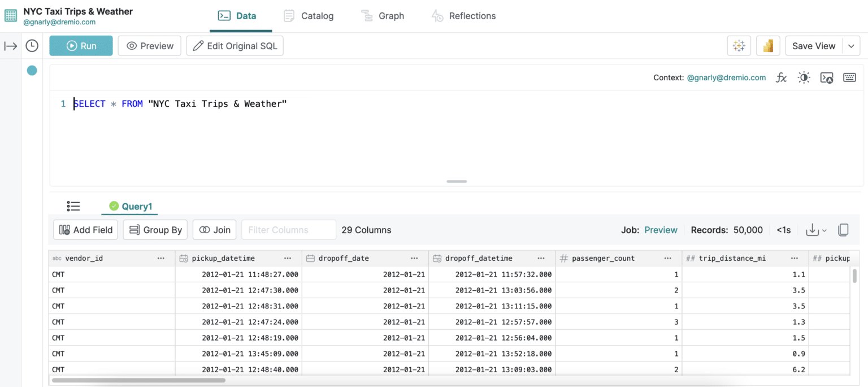The image size is (868, 387).
Task: Run the SQL query
Action: coord(81,45)
